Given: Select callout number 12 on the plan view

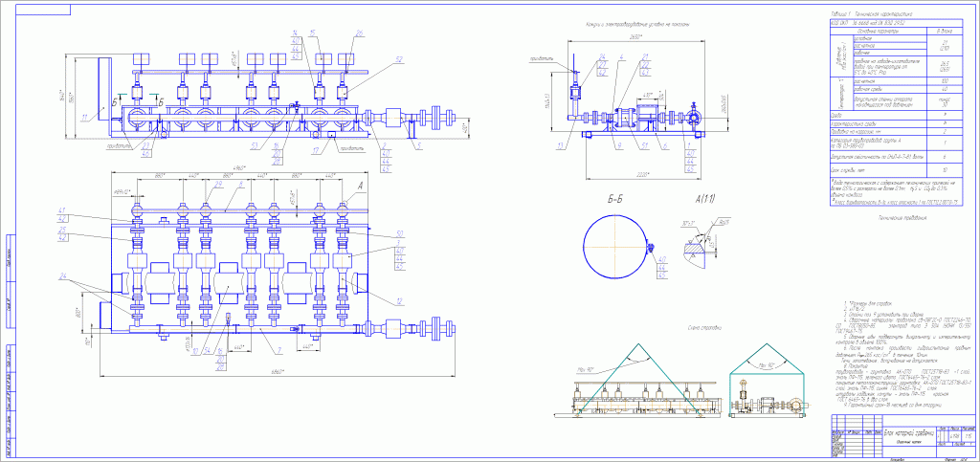Looking at the screenshot, I should tap(399, 302).
